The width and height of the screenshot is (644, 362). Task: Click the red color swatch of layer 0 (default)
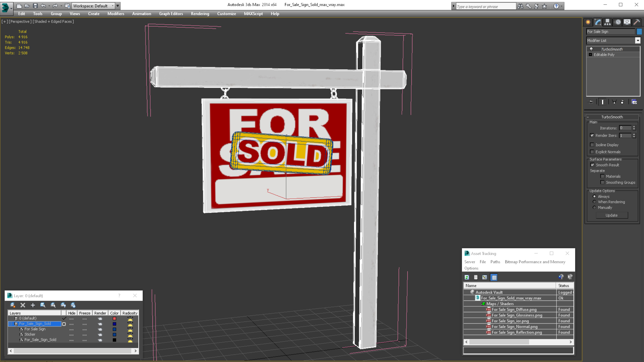(x=114, y=318)
